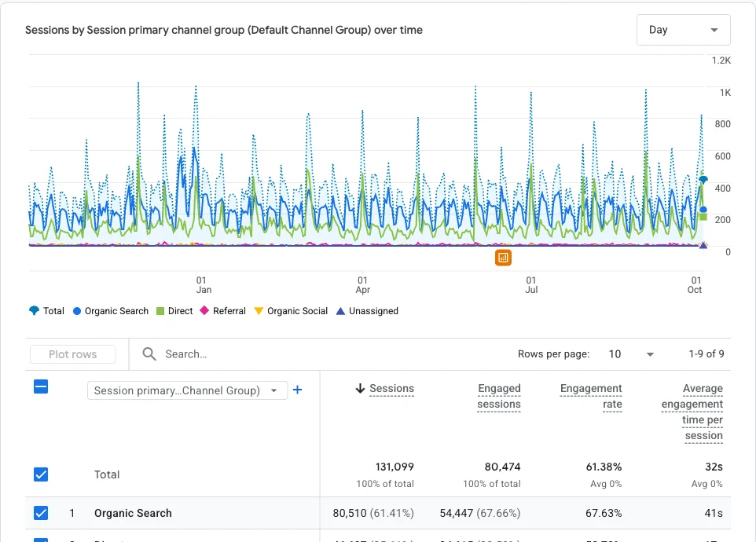This screenshot has height=542, width=756.
Task: Uncheck the Total row checkbox
Action: point(41,474)
